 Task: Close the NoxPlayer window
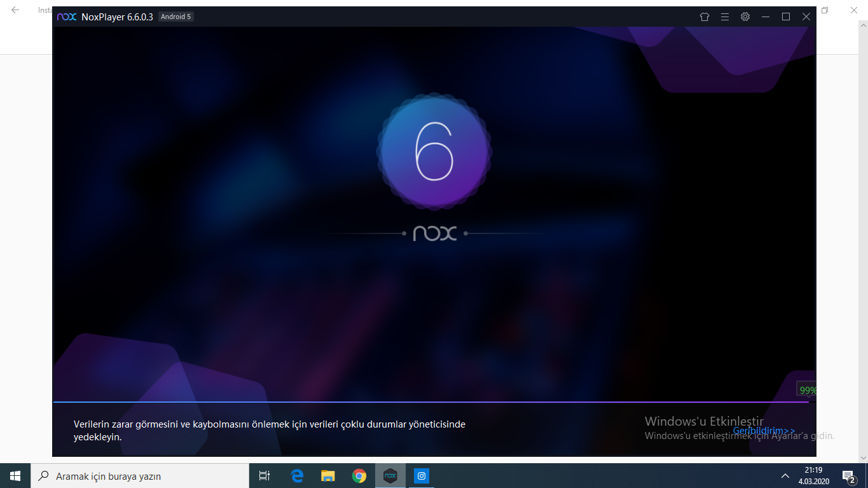pyautogui.click(x=806, y=17)
